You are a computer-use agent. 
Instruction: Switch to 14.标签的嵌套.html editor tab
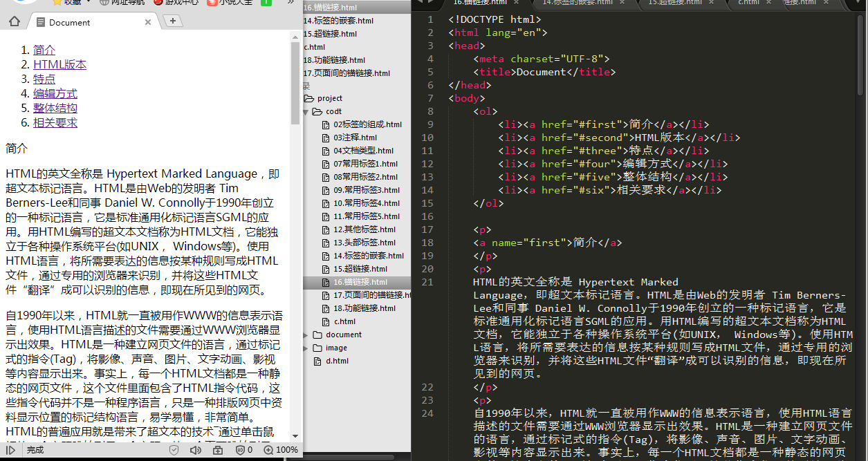tap(578, 3)
